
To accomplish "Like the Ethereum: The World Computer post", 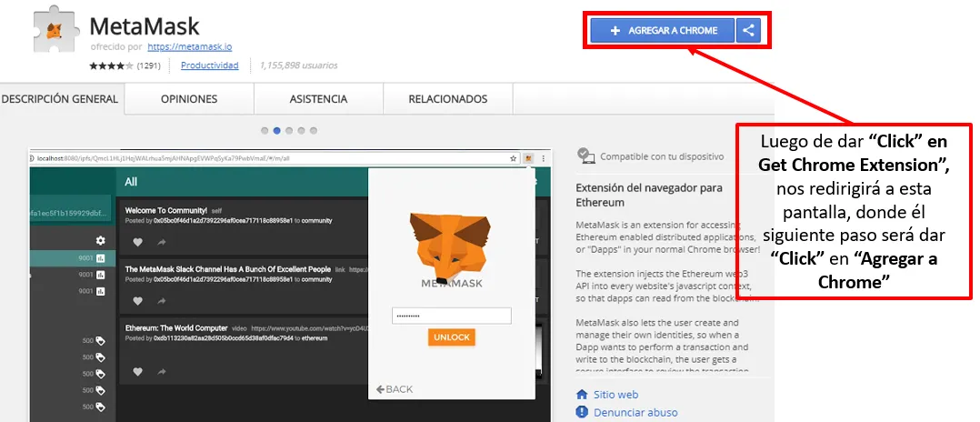I will click(138, 371).
